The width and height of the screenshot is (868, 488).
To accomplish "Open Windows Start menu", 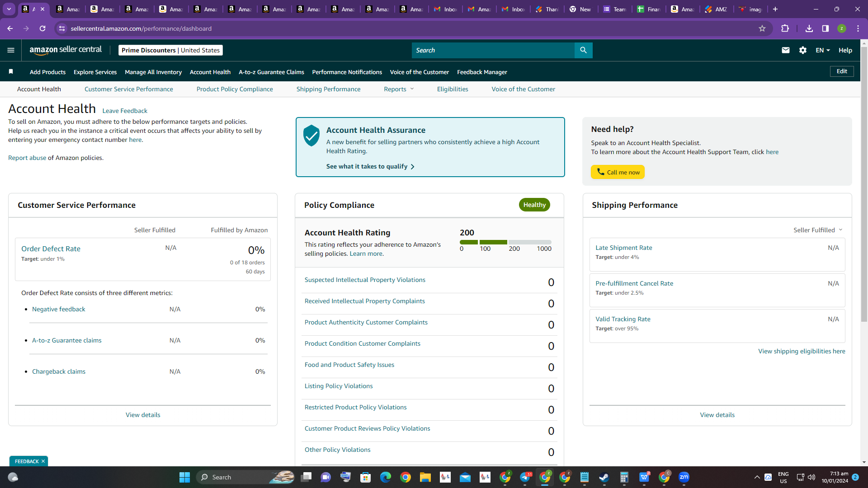I will pos(184,477).
